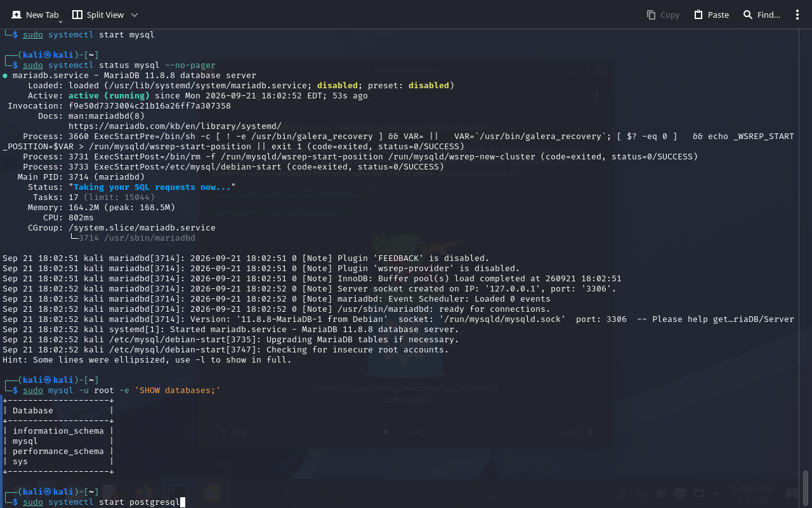Viewport: 812px width, 508px height.
Task: Expand the New Tab profile dropdown arrow
Action: pyautogui.click(x=61, y=21)
